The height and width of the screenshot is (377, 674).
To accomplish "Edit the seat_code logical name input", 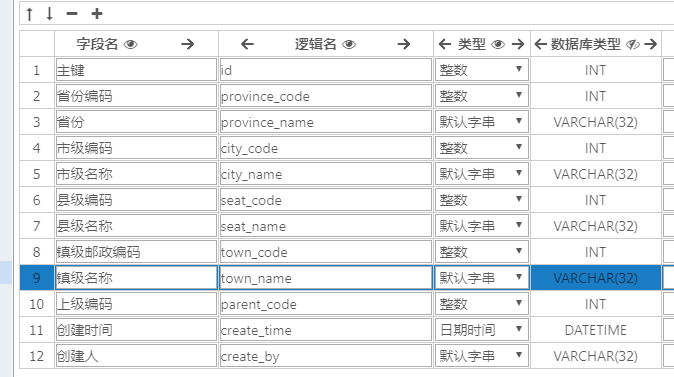I will click(326, 200).
